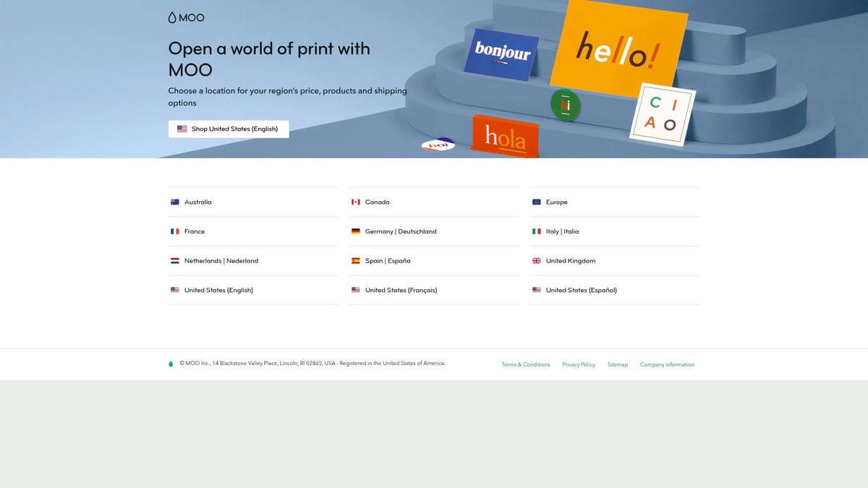Image resolution: width=868 pixels, height=488 pixels.
Task: Click the Australian flag icon
Action: click(x=174, y=202)
